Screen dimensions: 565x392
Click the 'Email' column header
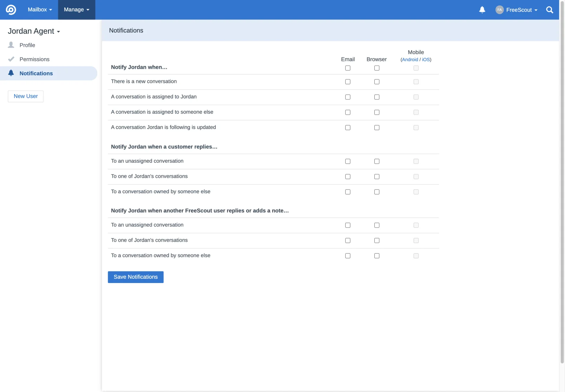click(348, 59)
